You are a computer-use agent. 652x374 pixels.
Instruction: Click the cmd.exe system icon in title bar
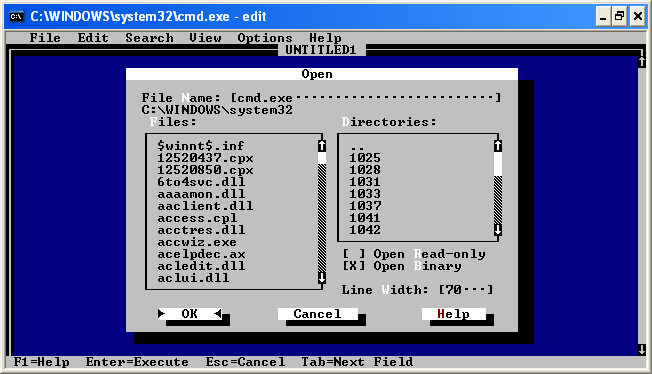coord(16,16)
